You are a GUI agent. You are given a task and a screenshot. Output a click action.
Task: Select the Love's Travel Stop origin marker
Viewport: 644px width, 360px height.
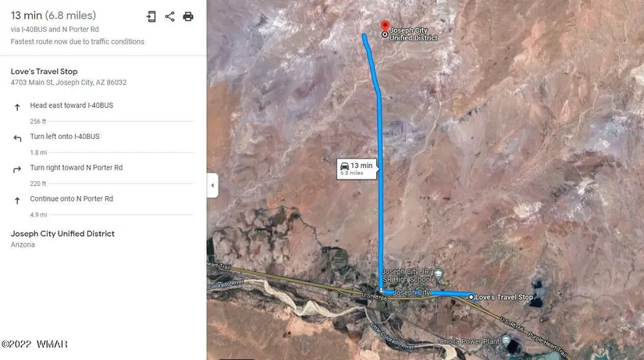pos(471,297)
